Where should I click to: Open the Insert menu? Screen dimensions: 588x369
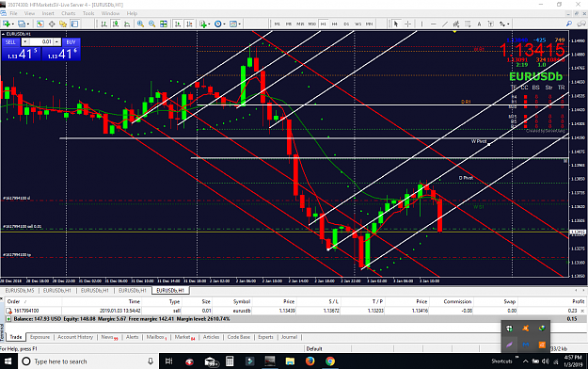48,13
